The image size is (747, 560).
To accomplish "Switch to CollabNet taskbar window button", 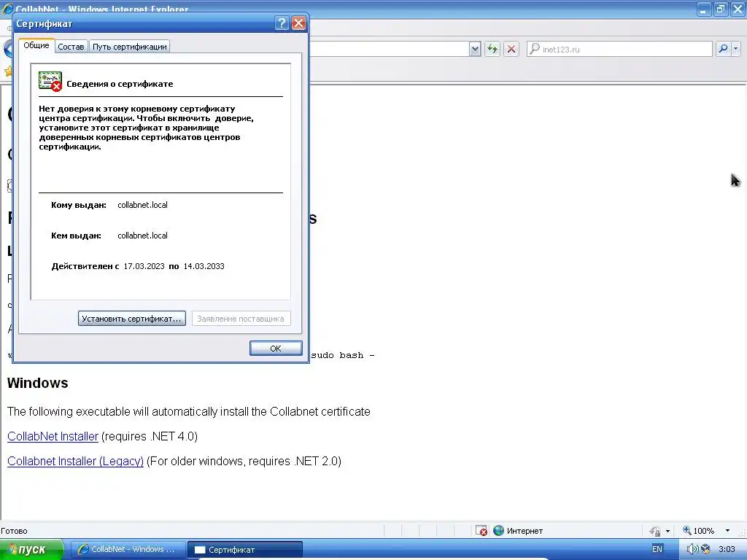I will pos(127,550).
